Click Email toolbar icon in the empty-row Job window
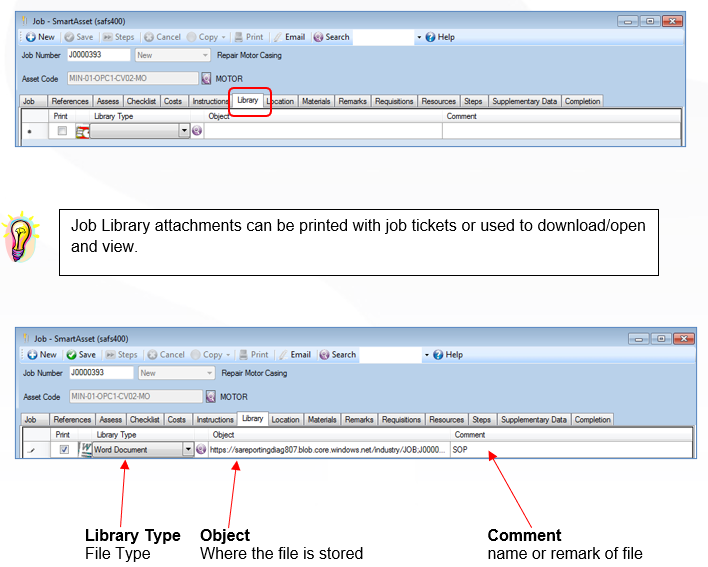708x567 pixels. click(x=278, y=37)
